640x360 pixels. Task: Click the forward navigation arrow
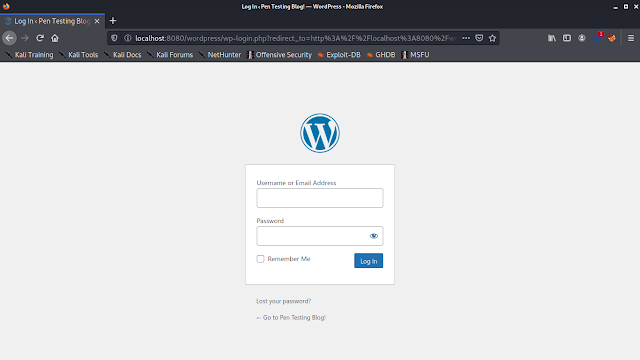(25, 38)
